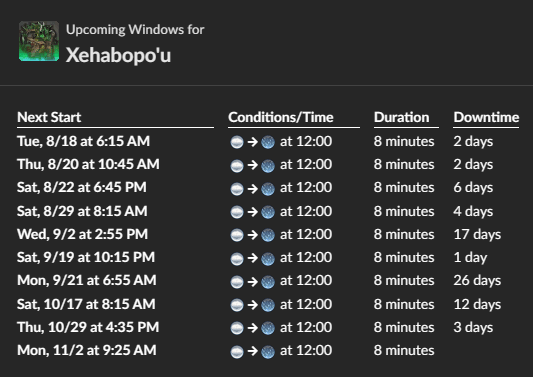The image size is (533, 377).
Task: Click 'at 12:00' in the Wed 9/2 row
Action: (306, 234)
